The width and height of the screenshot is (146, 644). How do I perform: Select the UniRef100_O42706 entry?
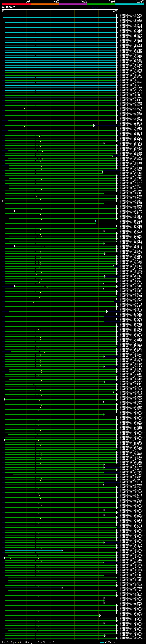point(131,170)
